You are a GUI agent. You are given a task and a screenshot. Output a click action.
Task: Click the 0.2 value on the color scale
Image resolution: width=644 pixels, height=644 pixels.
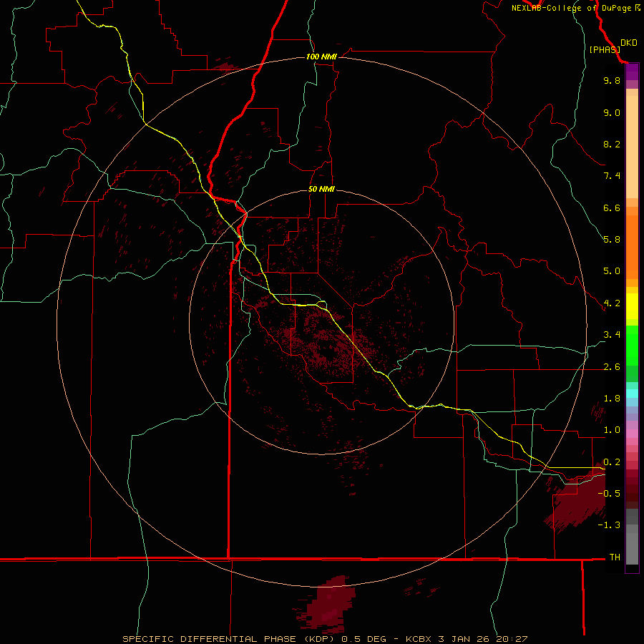coord(612,462)
